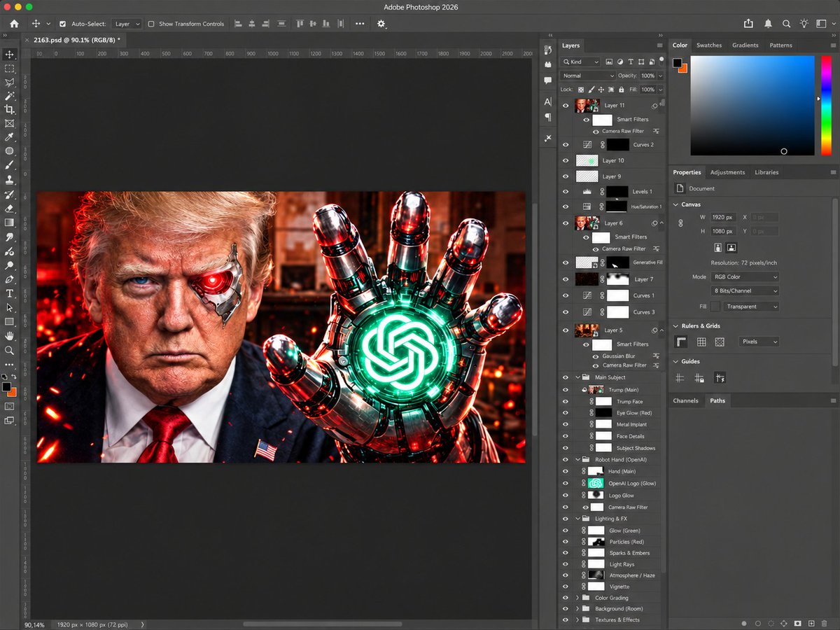The image size is (840, 630).
Task: Enable Show Transform Controls checkbox
Action: [x=150, y=24]
